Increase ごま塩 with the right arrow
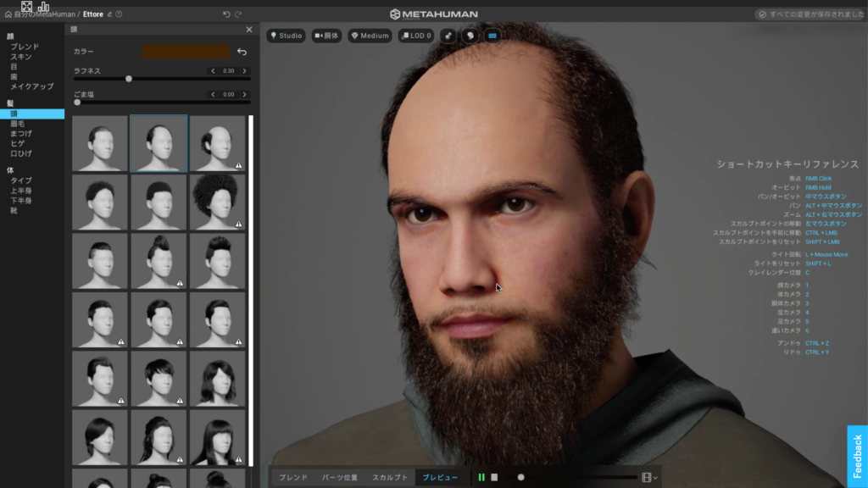868x488 pixels. click(245, 95)
